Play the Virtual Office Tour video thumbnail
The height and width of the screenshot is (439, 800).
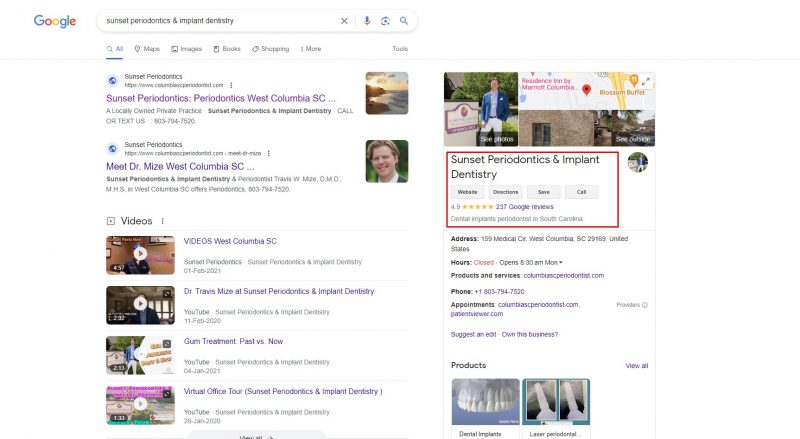[140, 404]
